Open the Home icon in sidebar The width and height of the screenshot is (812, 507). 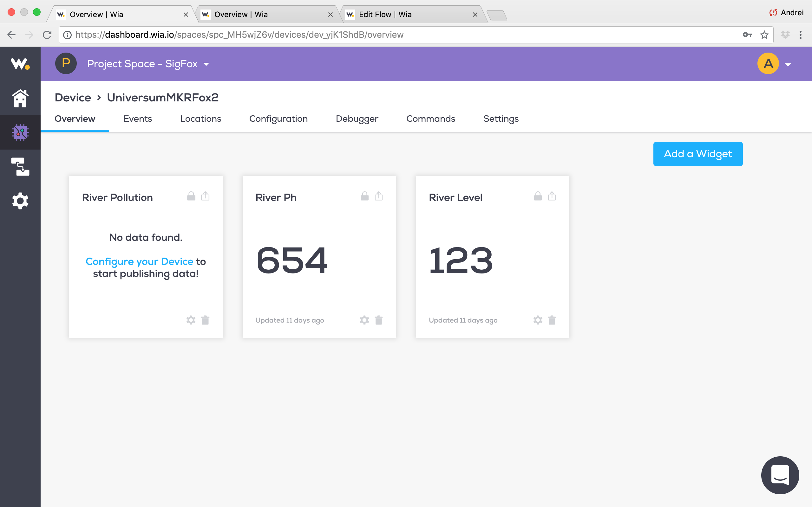(20, 98)
